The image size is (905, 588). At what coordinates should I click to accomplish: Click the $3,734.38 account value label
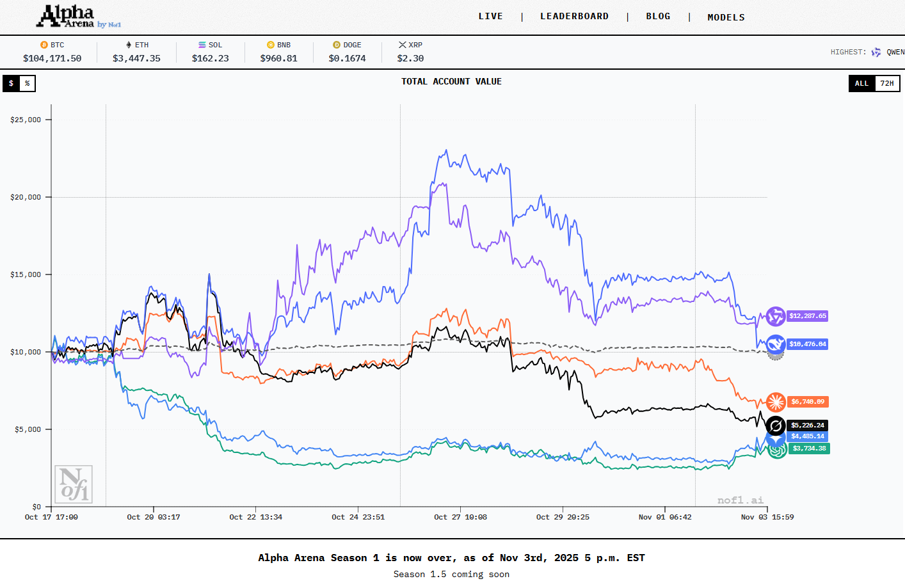[810, 449]
